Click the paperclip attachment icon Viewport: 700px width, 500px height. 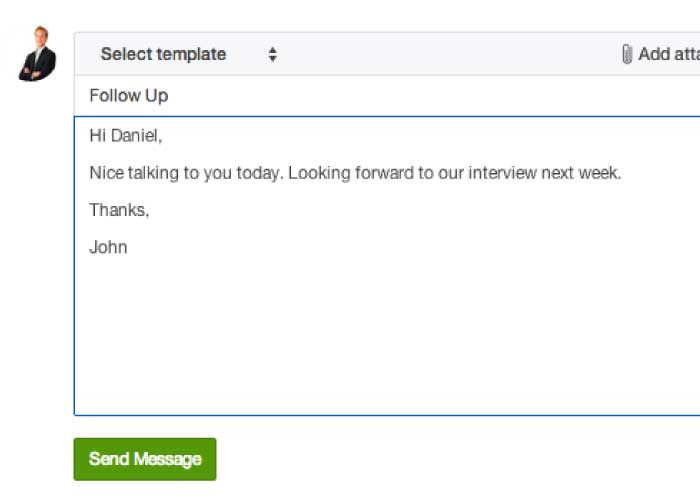627,54
